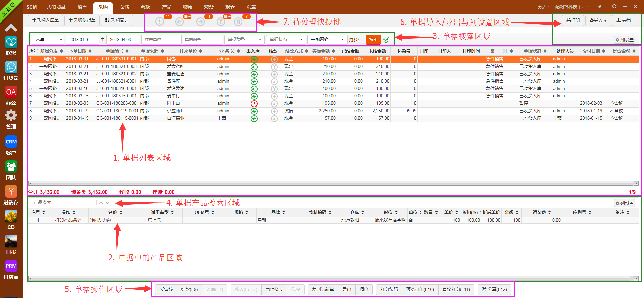Click the orange 搜索 button
This screenshot has width=644, height=298.
point(373,40)
